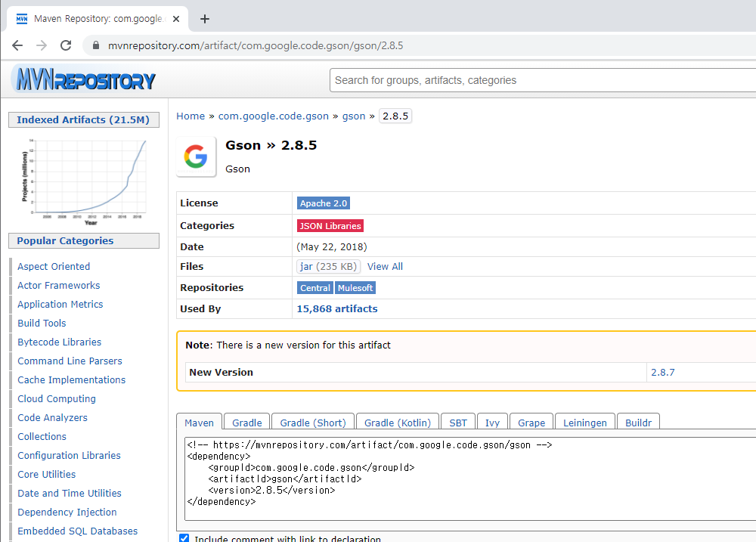Image resolution: width=756 pixels, height=542 pixels.
Task: Open Collections category
Action: [x=42, y=436]
